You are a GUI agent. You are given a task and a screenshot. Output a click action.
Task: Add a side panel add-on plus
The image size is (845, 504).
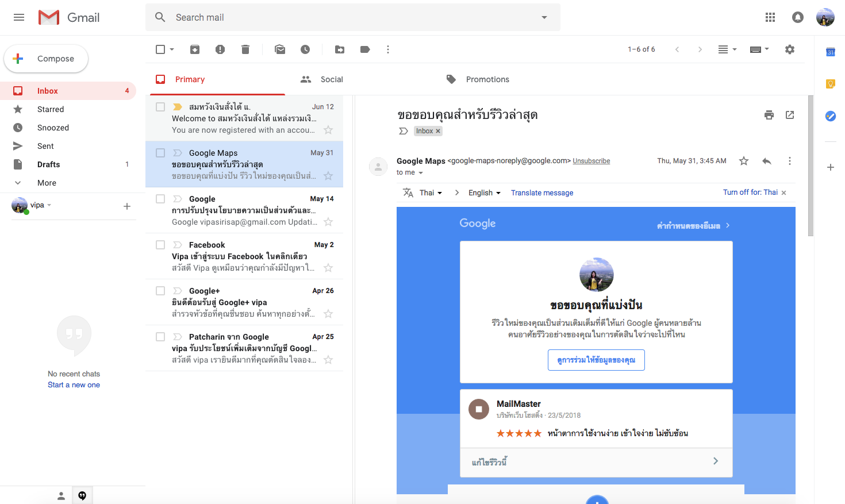point(831,167)
